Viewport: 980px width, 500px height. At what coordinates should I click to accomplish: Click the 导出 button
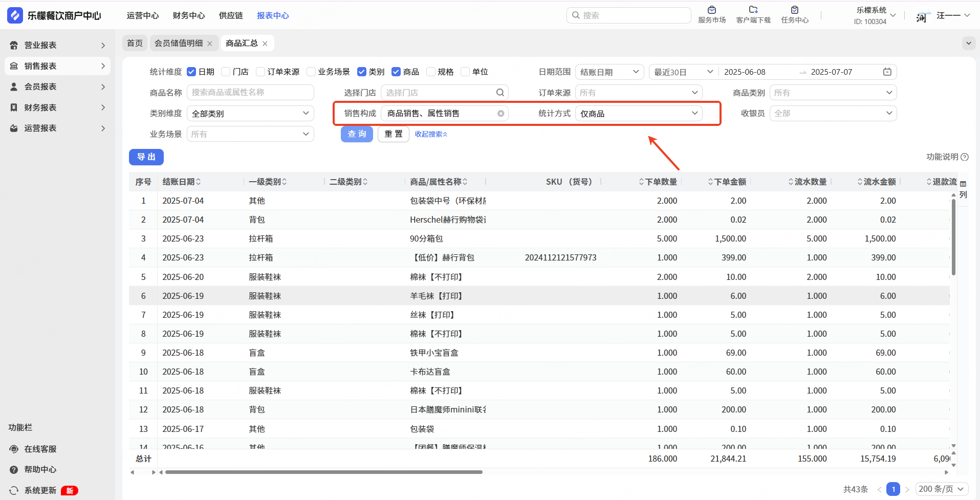146,157
